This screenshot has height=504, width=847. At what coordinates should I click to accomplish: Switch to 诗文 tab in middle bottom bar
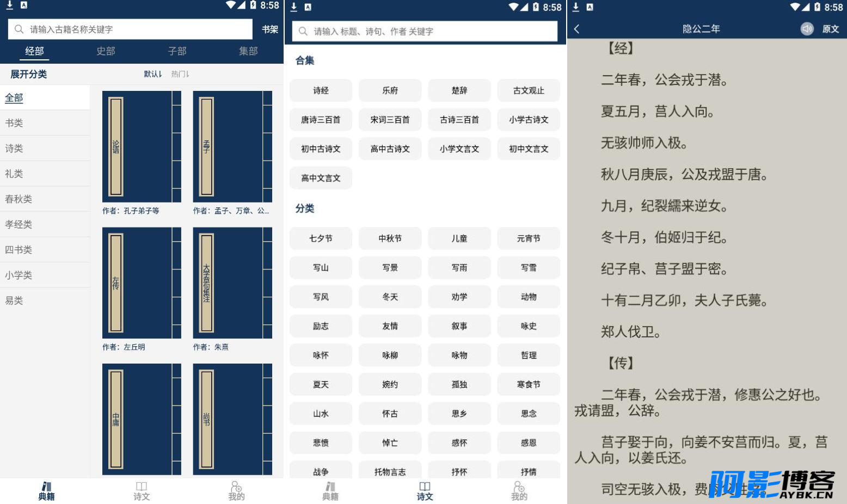pyautogui.click(x=425, y=491)
